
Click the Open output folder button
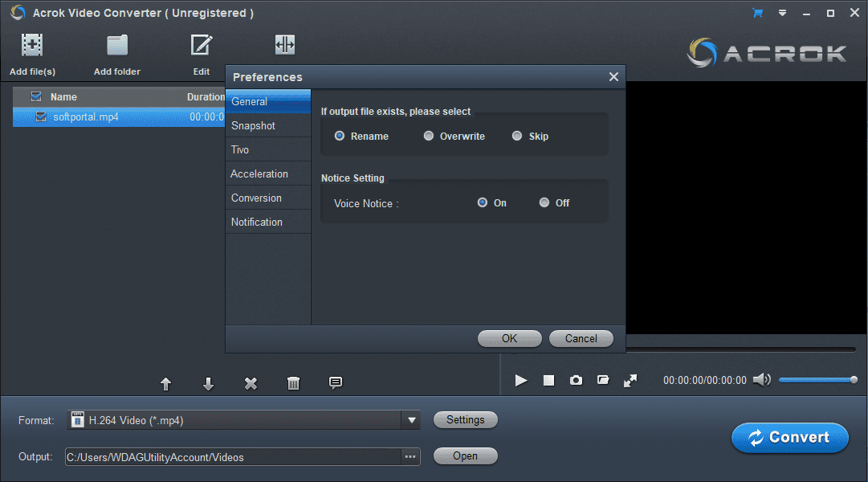click(x=466, y=456)
